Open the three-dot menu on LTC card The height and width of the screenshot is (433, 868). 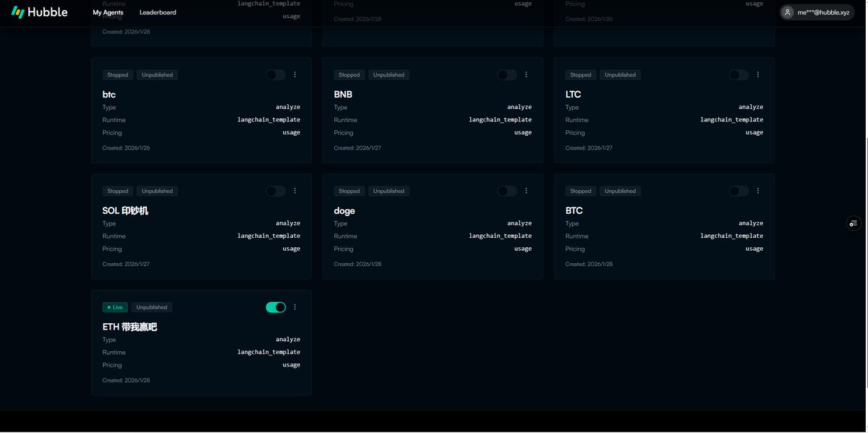757,74
